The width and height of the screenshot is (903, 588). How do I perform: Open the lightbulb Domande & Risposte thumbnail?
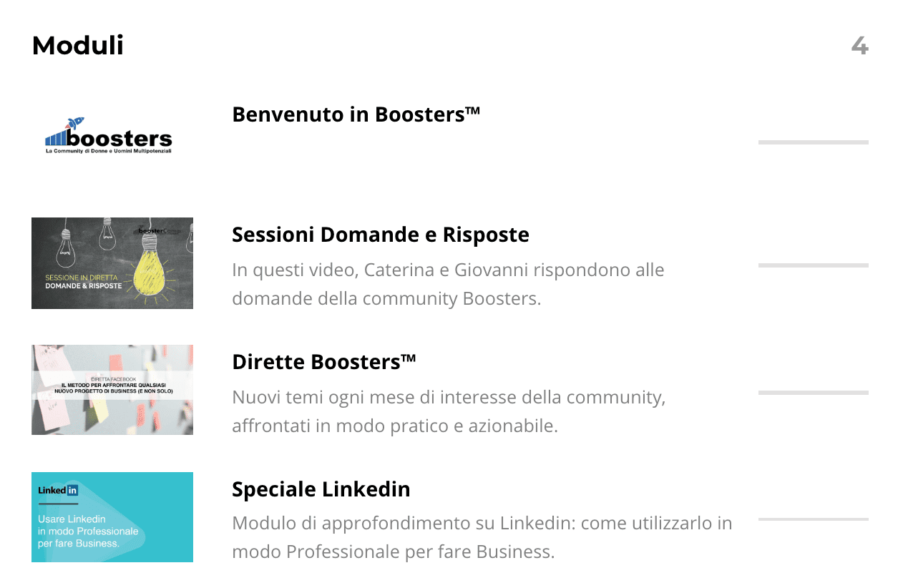click(112, 263)
